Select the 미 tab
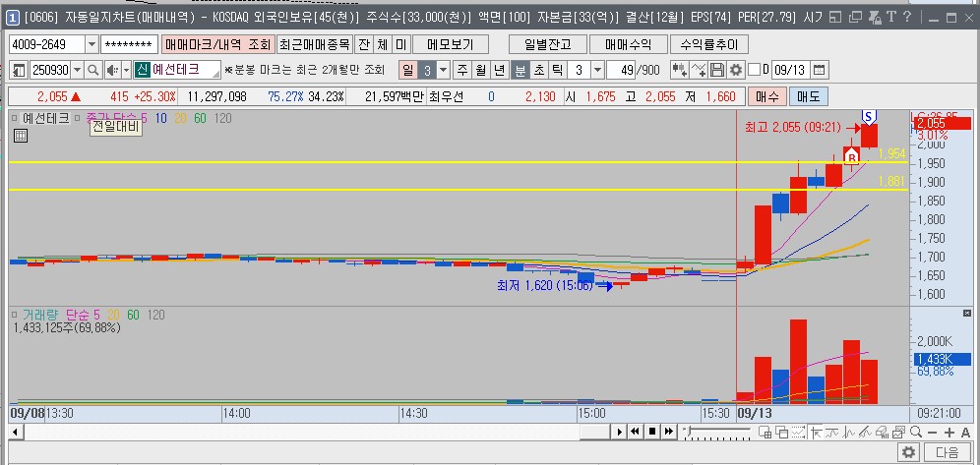Screen dimensions: 980x465 coord(400,45)
